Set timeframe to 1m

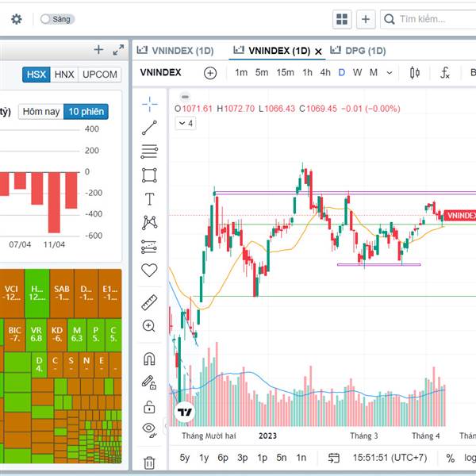coord(241,72)
